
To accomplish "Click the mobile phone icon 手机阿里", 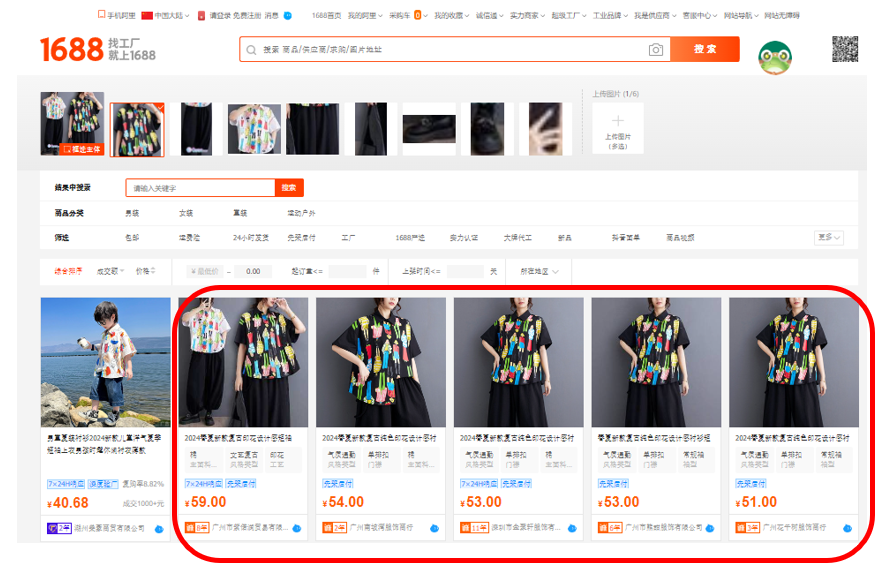I will (x=101, y=15).
